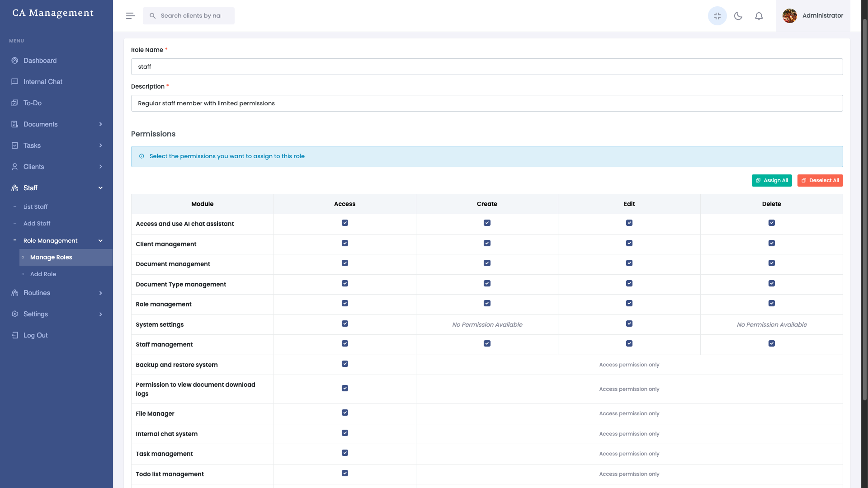Image resolution: width=868 pixels, height=488 pixels.
Task: Uncheck Edit for System settings
Action: 629,324
